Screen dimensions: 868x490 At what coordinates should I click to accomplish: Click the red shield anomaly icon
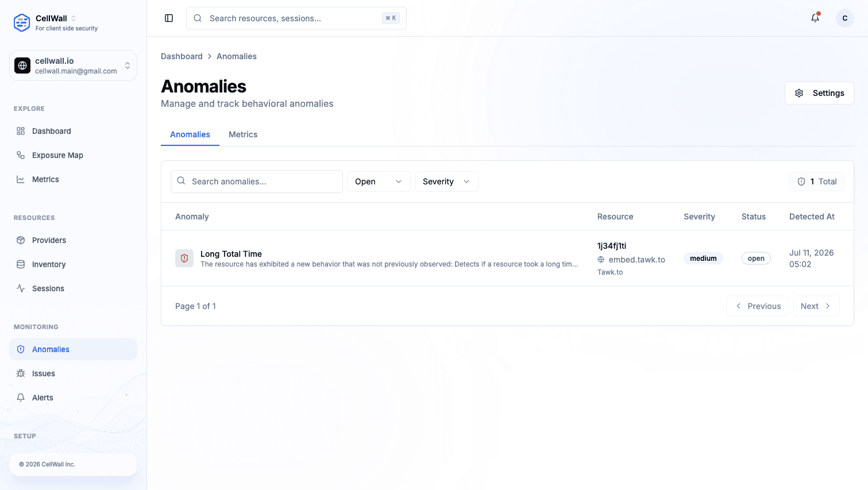click(x=184, y=258)
